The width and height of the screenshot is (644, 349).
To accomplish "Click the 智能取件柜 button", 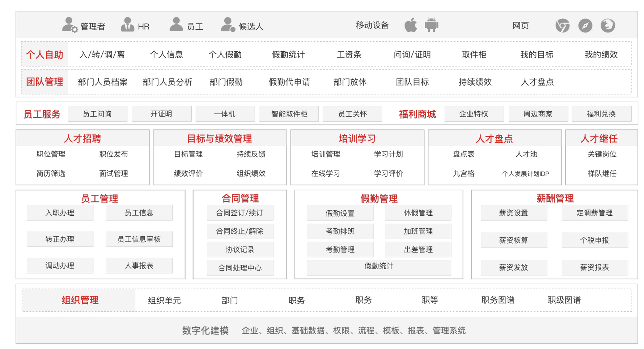I will (x=289, y=114).
